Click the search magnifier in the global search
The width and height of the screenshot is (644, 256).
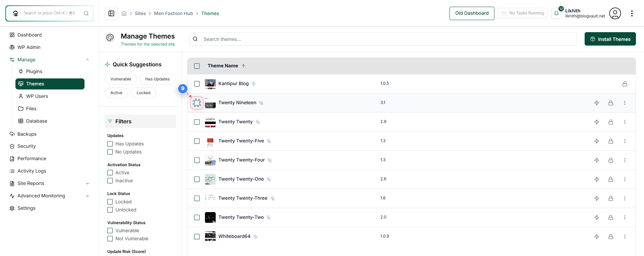click(x=86, y=13)
